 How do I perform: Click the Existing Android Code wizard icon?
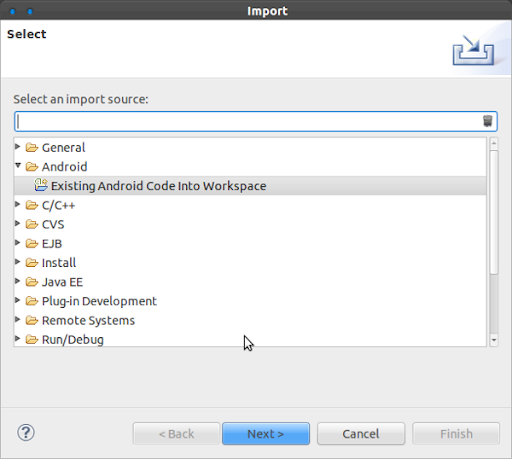click(x=41, y=185)
